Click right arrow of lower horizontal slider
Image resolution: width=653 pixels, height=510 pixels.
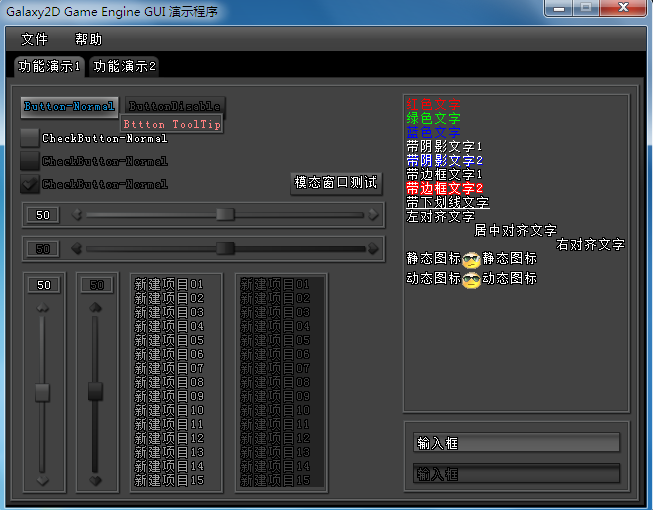373,248
